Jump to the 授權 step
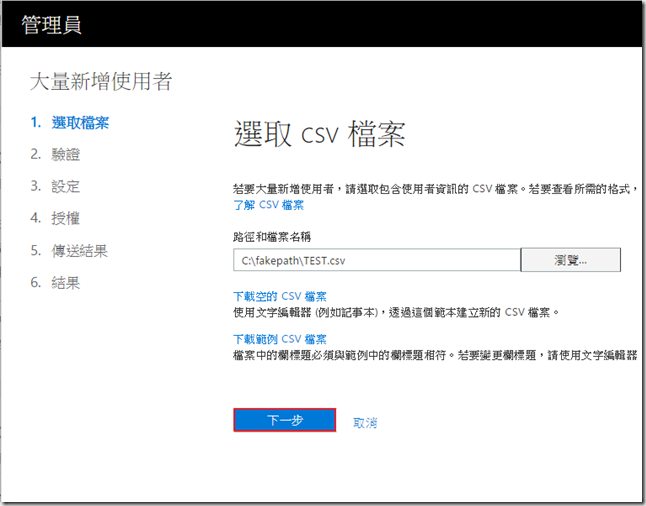646x506 pixels. (x=65, y=218)
